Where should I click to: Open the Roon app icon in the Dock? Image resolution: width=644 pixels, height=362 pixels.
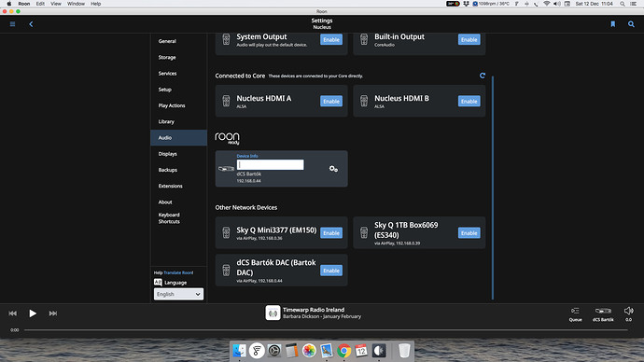pos(379,351)
